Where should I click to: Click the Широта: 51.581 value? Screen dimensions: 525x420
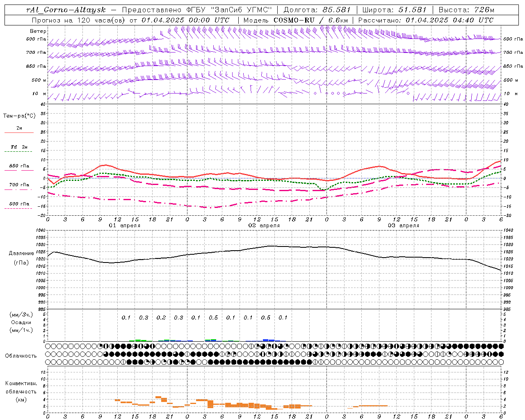395,10
